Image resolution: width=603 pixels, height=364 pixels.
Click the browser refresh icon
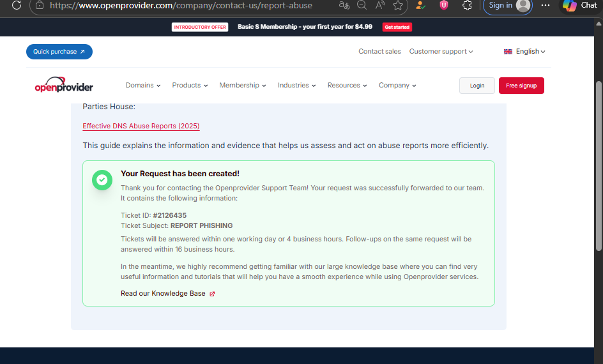tap(17, 5)
